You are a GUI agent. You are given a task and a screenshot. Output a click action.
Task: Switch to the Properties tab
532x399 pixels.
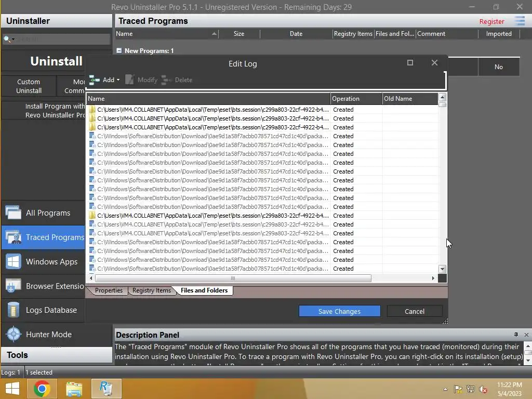click(x=109, y=290)
